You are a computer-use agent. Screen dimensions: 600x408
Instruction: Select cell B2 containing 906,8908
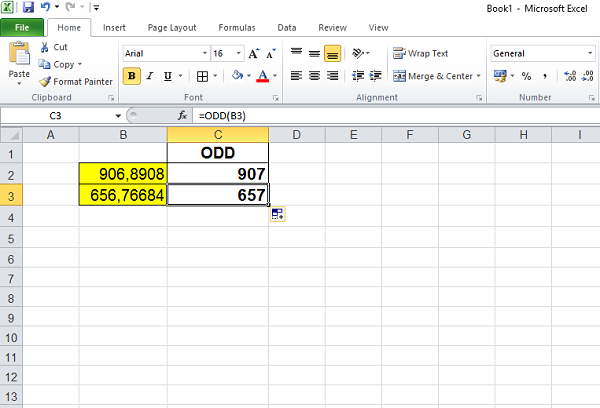pyautogui.click(x=123, y=174)
